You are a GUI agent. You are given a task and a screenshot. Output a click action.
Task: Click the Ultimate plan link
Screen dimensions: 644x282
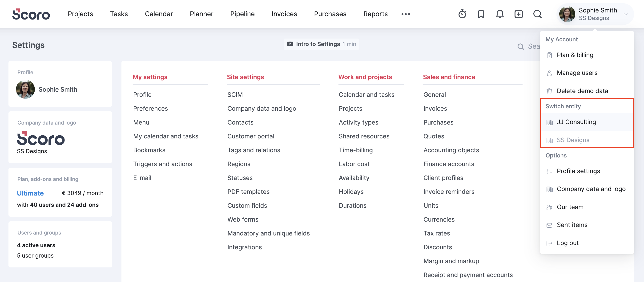tap(30, 193)
